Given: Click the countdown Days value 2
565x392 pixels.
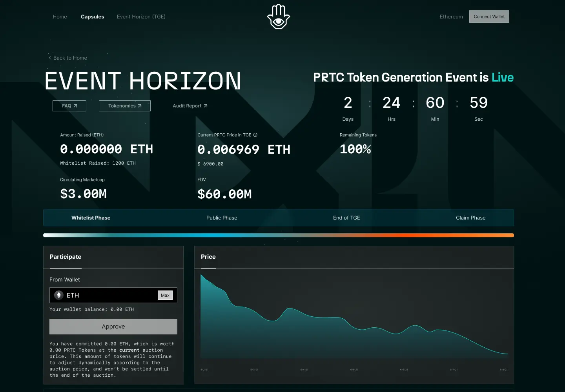Looking at the screenshot, I should (x=348, y=103).
